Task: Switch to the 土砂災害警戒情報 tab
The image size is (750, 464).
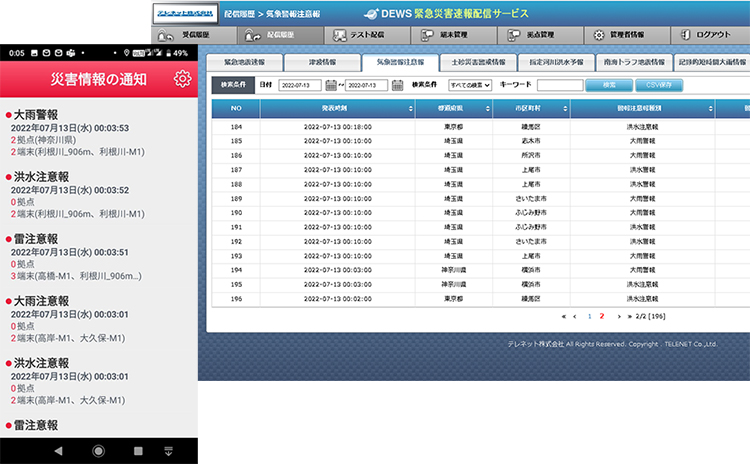Action: 478,62
